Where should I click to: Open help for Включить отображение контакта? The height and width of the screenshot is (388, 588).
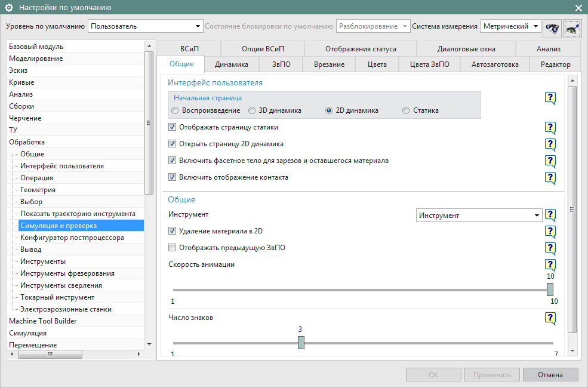pyautogui.click(x=550, y=178)
